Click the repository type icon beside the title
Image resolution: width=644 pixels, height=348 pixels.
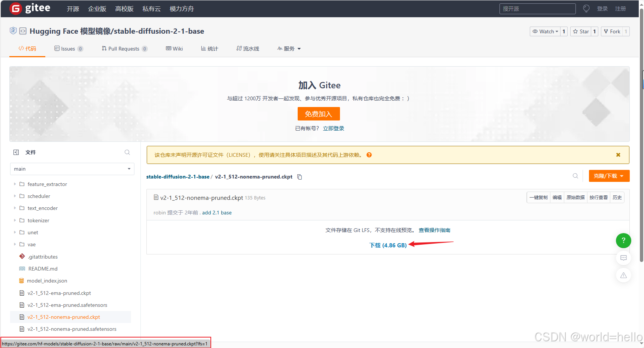[x=23, y=31]
